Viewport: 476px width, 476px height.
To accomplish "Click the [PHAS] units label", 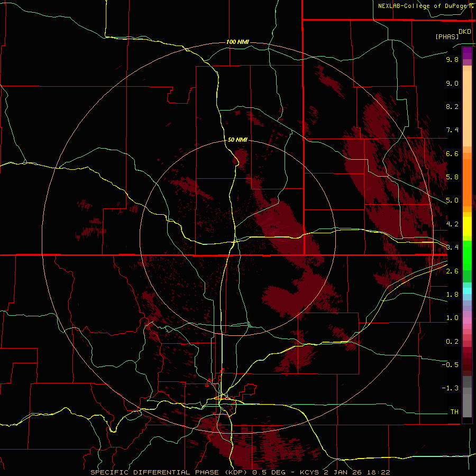I will tap(447, 36).
